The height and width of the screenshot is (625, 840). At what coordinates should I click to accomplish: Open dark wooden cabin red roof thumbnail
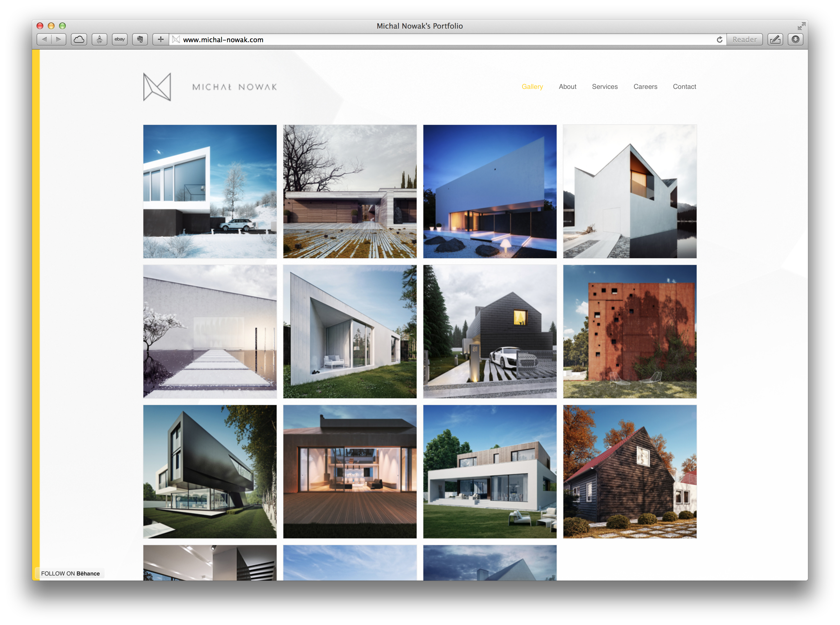coord(630,472)
